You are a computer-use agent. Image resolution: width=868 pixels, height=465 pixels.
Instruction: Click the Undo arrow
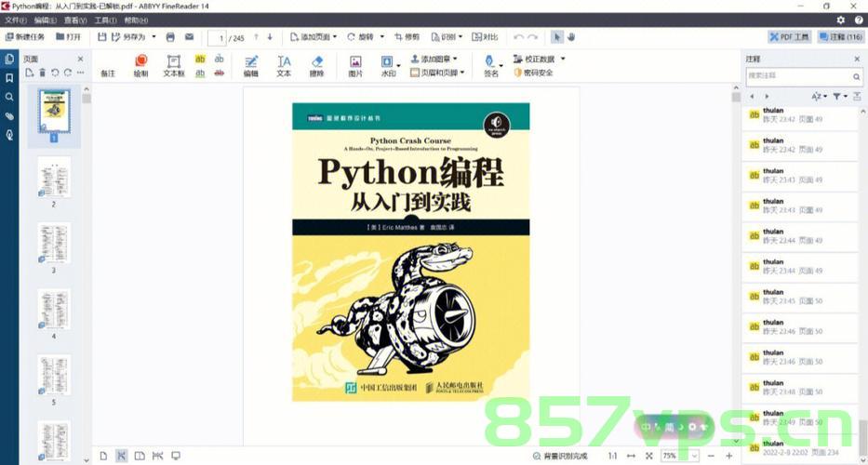(x=518, y=37)
